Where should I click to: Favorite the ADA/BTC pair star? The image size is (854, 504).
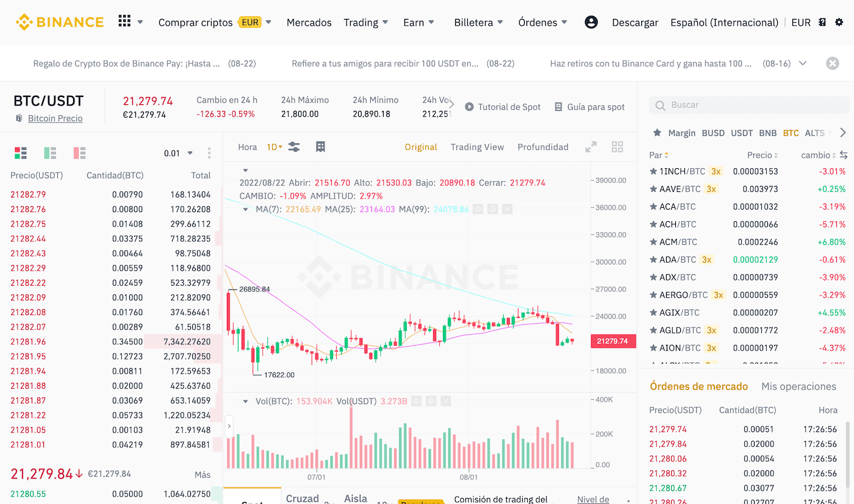tap(653, 260)
